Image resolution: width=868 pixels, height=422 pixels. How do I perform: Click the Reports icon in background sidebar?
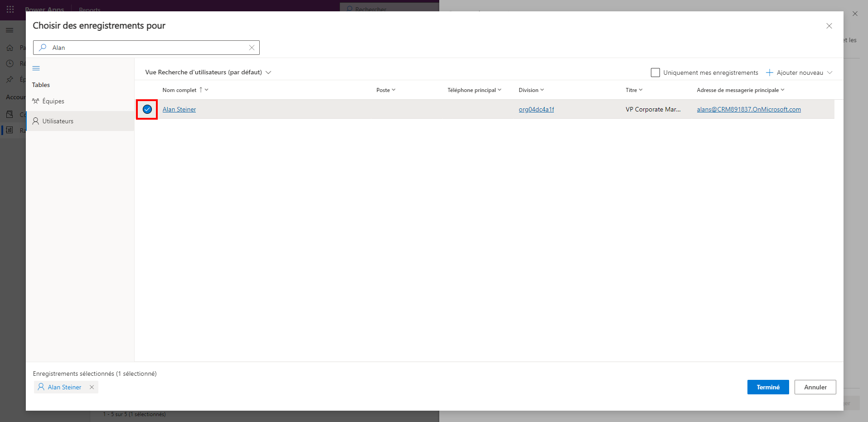(x=10, y=130)
